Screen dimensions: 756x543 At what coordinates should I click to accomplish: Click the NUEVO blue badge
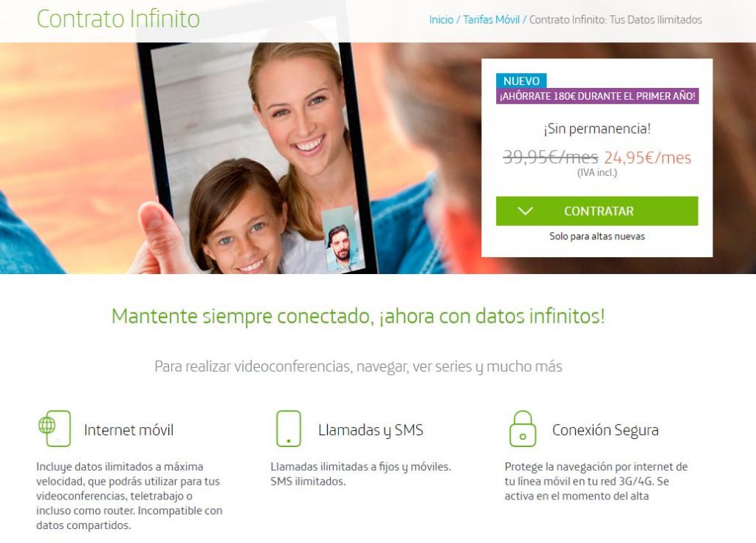pos(521,81)
